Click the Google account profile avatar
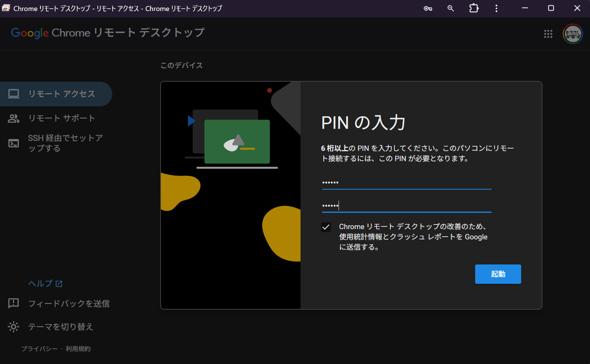This screenshot has height=364, width=590. (573, 34)
